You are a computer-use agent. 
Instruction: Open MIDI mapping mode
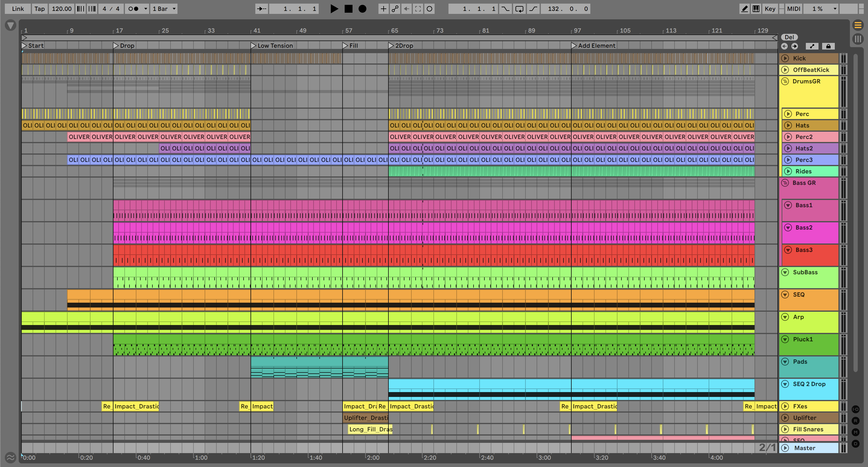(793, 9)
